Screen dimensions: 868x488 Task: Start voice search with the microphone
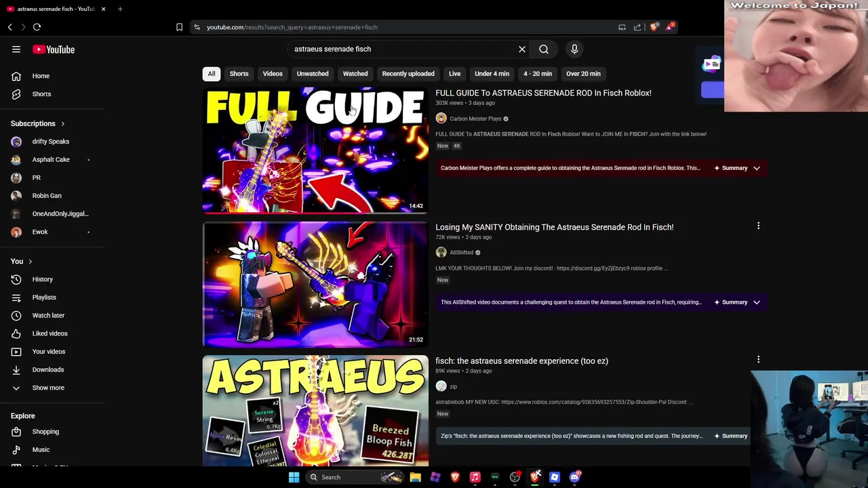click(574, 49)
